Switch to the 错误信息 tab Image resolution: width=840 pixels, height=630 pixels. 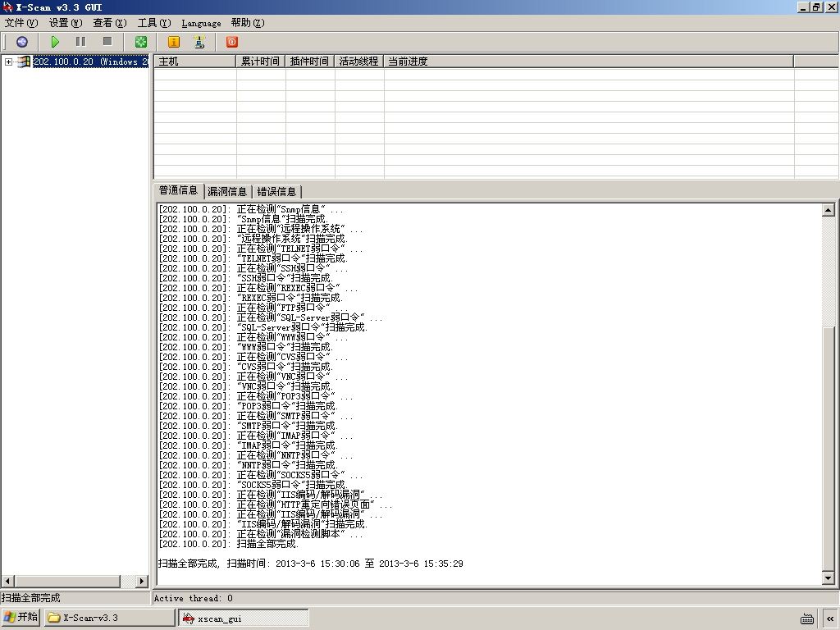click(x=276, y=192)
